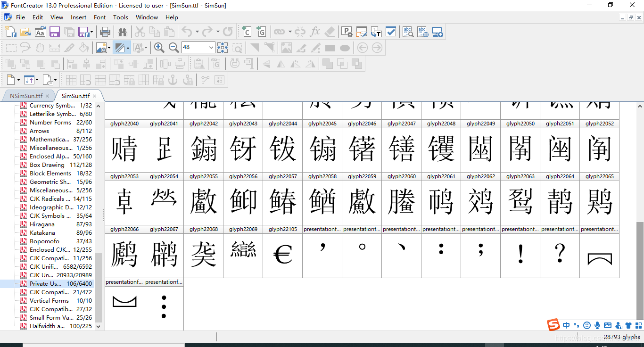
Task: Click the Redo arrow icon
Action: (207, 32)
